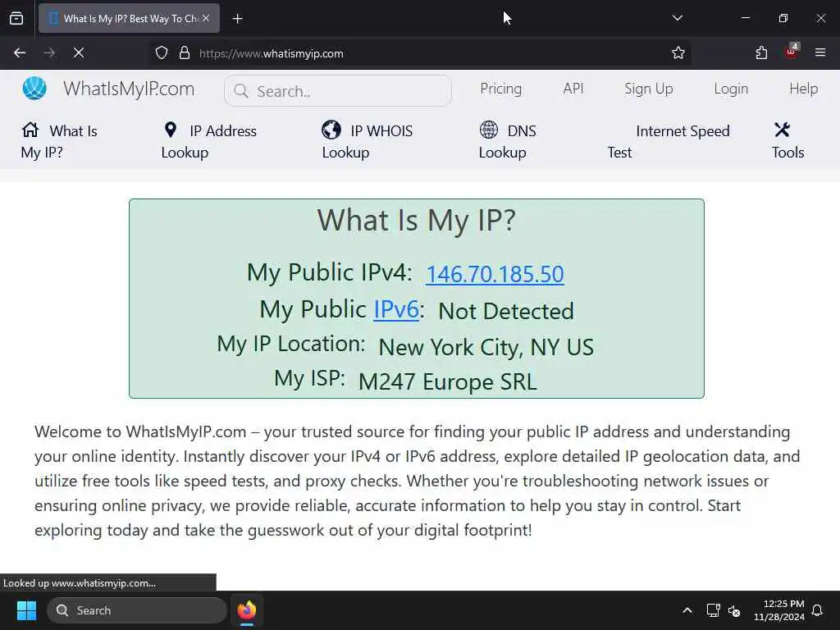Open the Internet Speed Test nav item

[668, 141]
